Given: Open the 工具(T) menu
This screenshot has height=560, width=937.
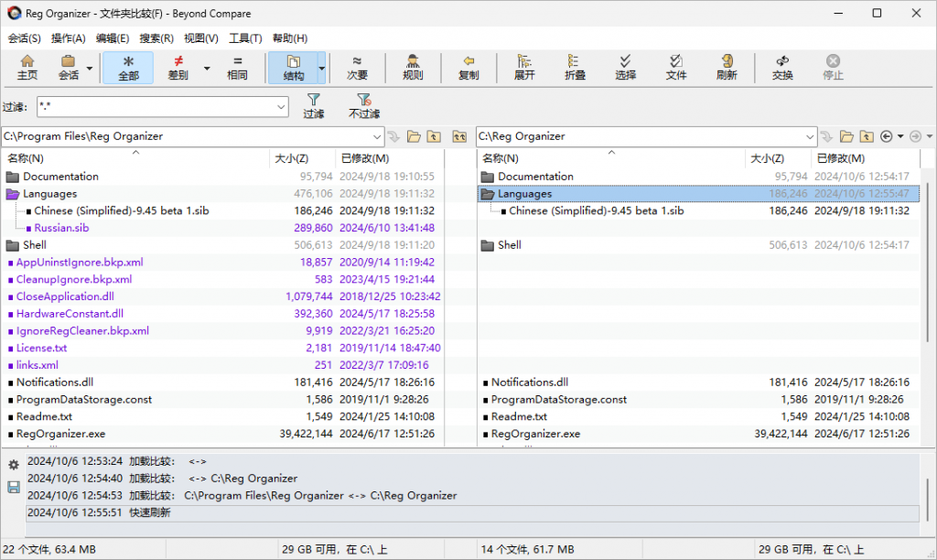Looking at the screenshot, I should (245, 38).
